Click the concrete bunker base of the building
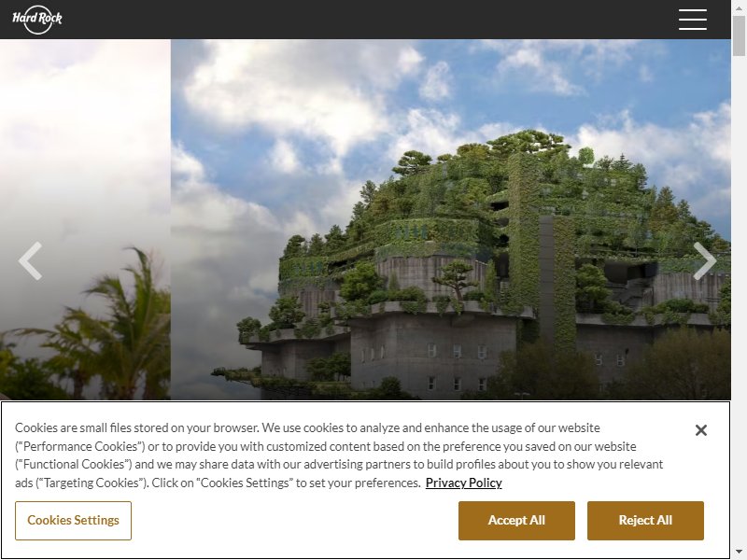Viewport: 747px width, 560px height. (x=431, y=353)
